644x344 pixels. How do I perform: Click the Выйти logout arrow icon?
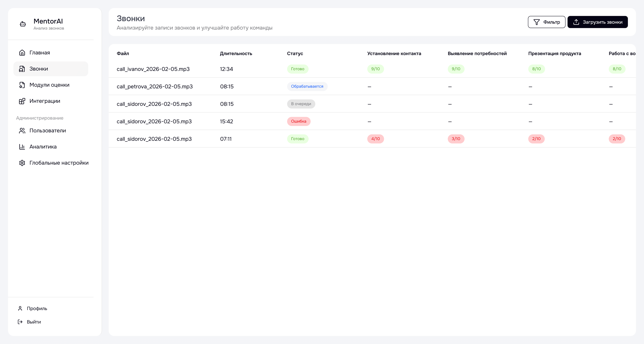tap(20, 322)
